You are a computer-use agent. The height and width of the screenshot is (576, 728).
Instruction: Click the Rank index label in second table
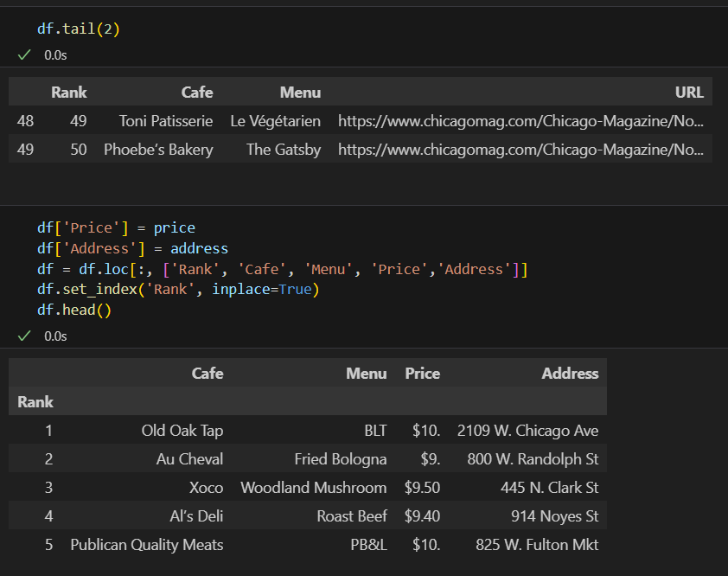click(35, 402)
